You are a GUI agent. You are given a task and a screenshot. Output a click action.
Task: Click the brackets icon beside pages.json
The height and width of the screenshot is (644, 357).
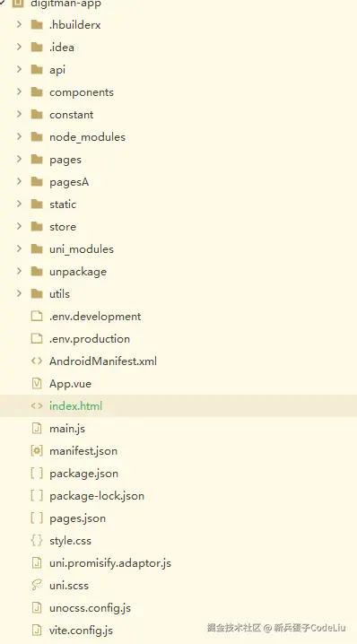tap(37, 518)
